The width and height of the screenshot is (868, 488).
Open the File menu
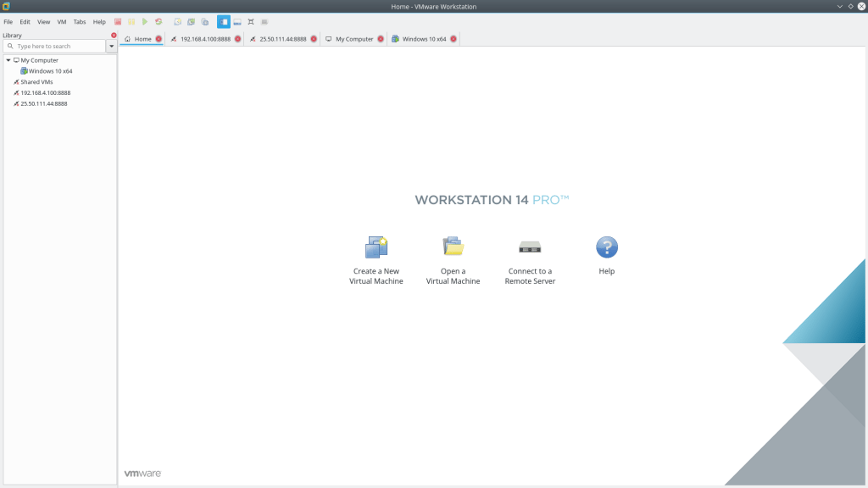click(8, 22)
